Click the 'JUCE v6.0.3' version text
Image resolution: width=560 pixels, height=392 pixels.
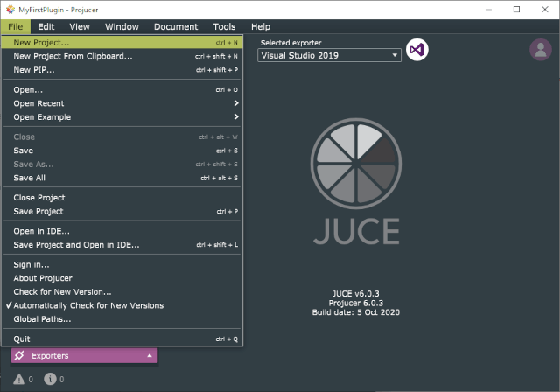tap(356, 294)
